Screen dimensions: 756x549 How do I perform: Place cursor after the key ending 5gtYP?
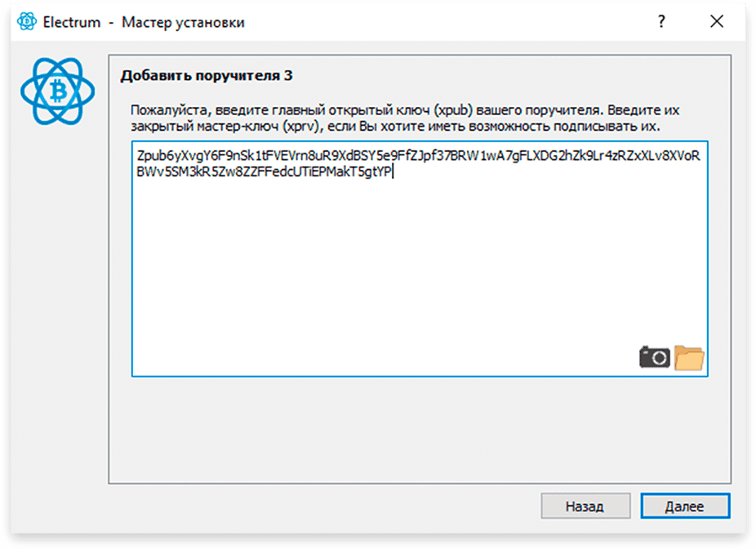pyautogui.click(x=393, y=172)
